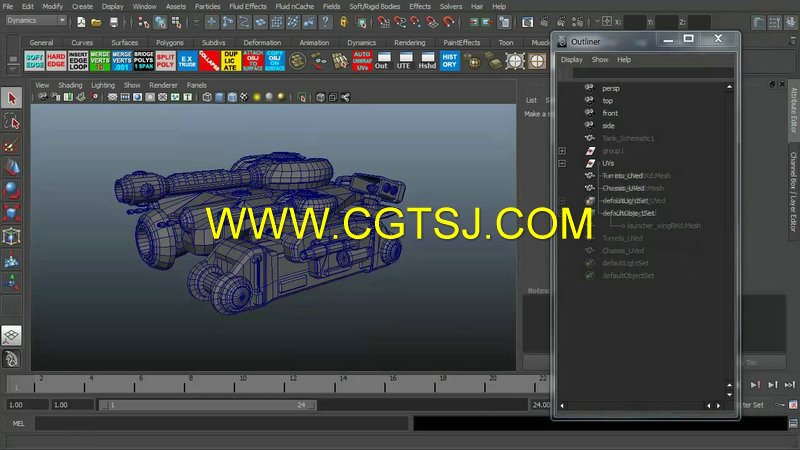
Task: Choose the Lasso select tool
Action: pyautogui.click(x=12, y=121)
